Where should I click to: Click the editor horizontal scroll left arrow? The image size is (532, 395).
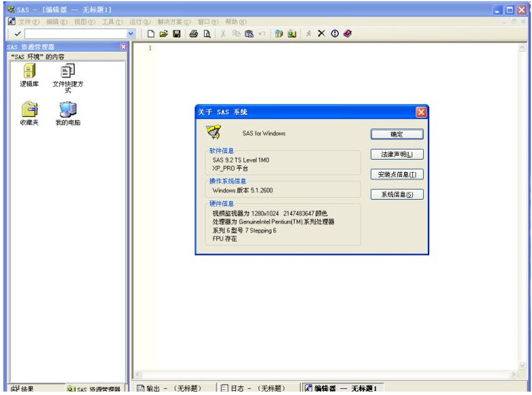pyautogui.click(x=138, y=375)
